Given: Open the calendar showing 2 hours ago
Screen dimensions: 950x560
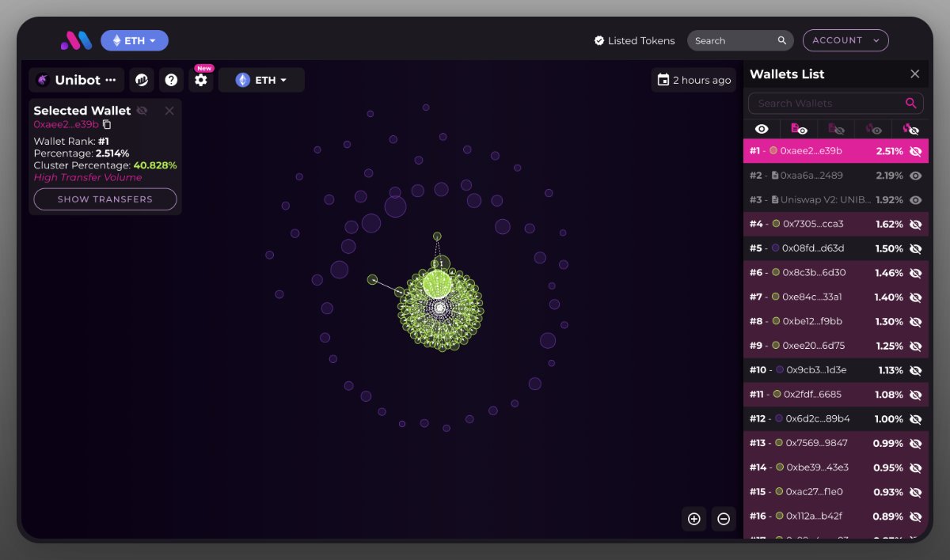Looking at the screenshot, I should [693, 80].
